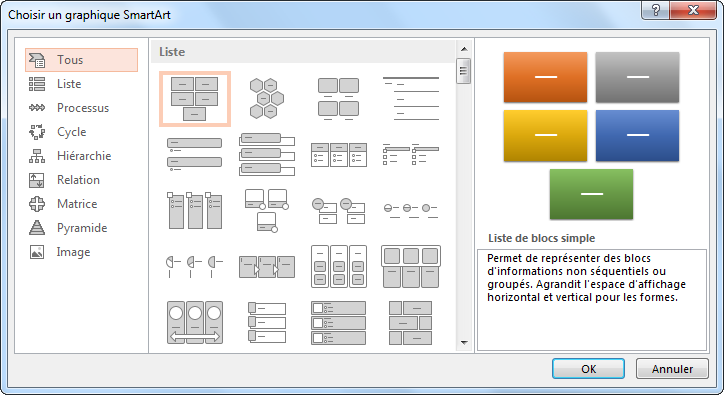The width and height of the screenshot is (724, 395).
Task: Confirm with the OK button
Action: pyautogui.click(x=588, y=369)
